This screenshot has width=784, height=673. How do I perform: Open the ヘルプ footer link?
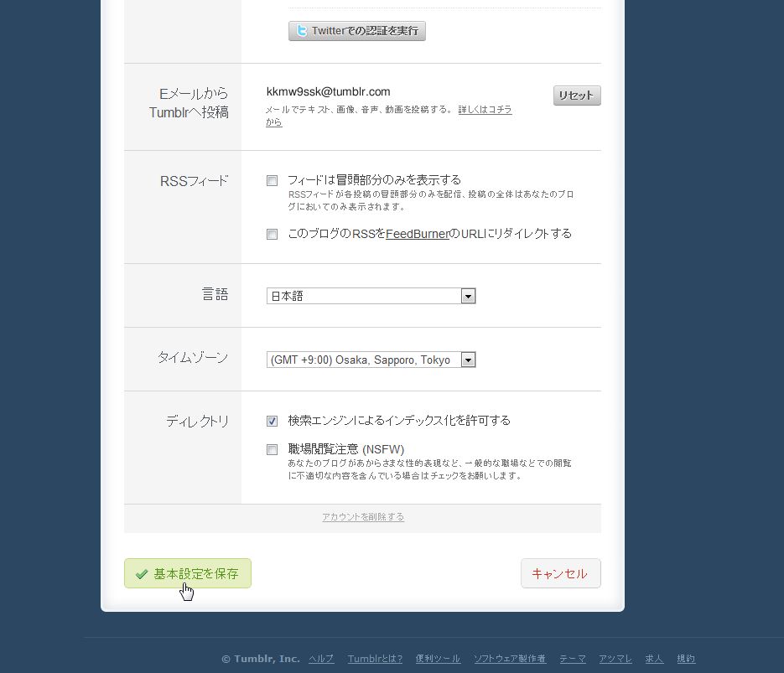(321, 659)
